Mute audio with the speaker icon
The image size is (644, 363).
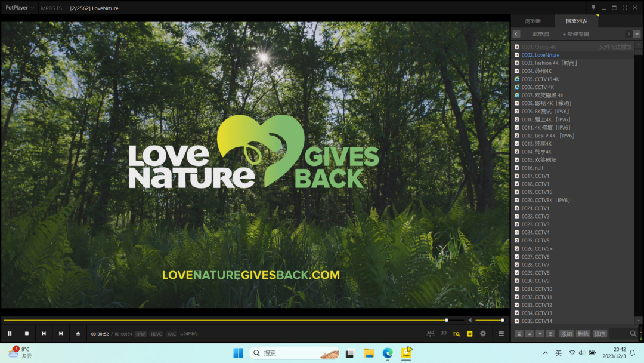tap(470, 320)
